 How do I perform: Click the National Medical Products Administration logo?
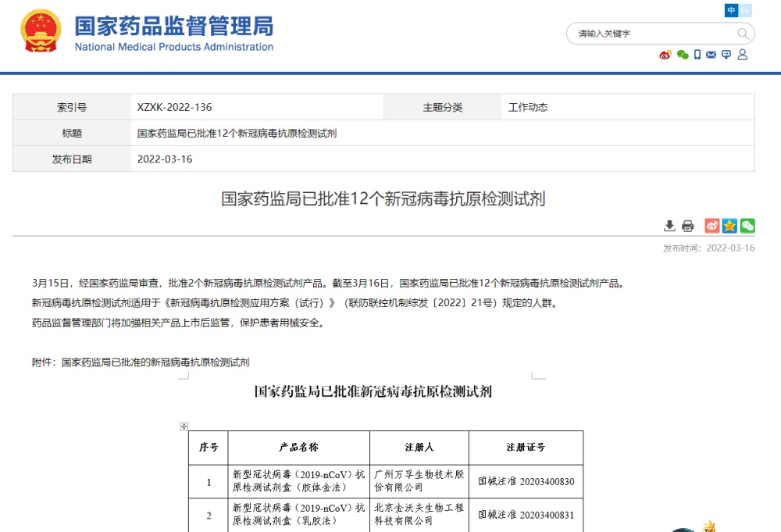[x=173, y=33]
